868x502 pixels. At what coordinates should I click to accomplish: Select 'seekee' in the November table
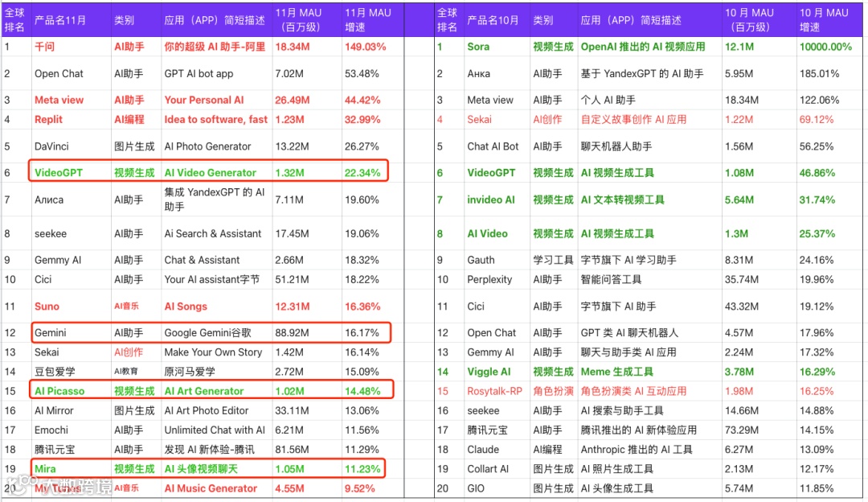tap(51, 234)
